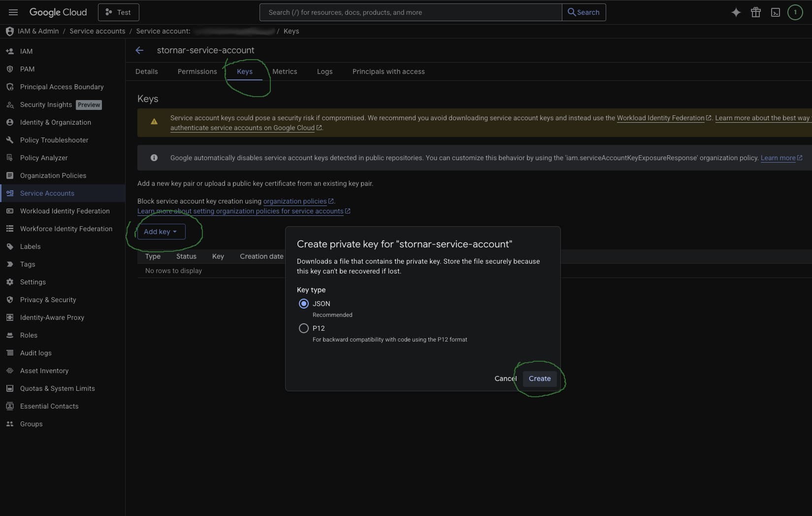Click the Search button in top bar
Viewport: 812px width, 516px height.
(584, 12)
